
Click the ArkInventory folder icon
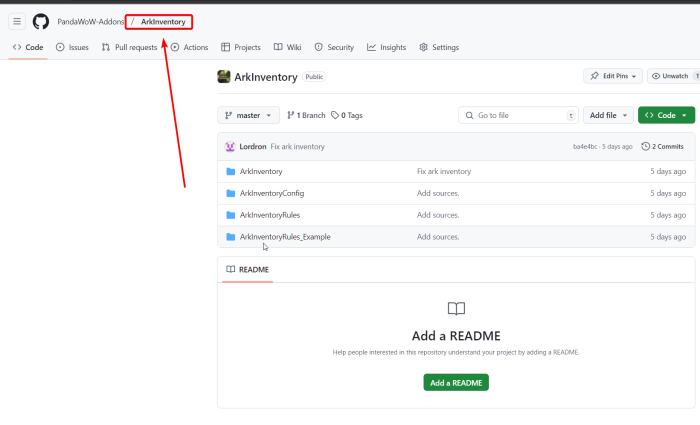coord(230,171)
